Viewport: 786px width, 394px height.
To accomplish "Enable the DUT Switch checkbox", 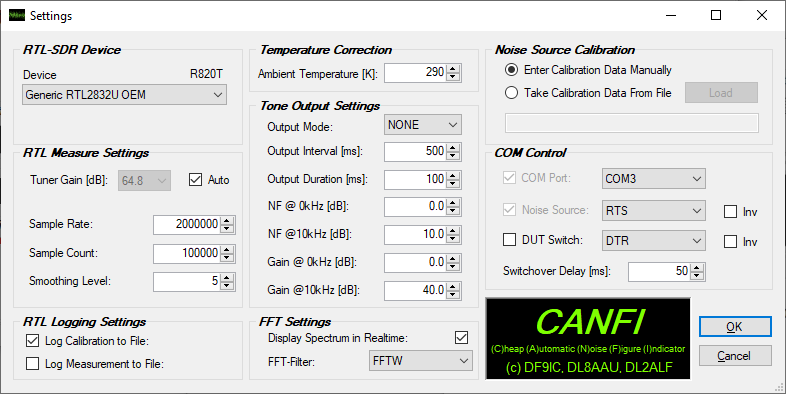I will 509,240.
